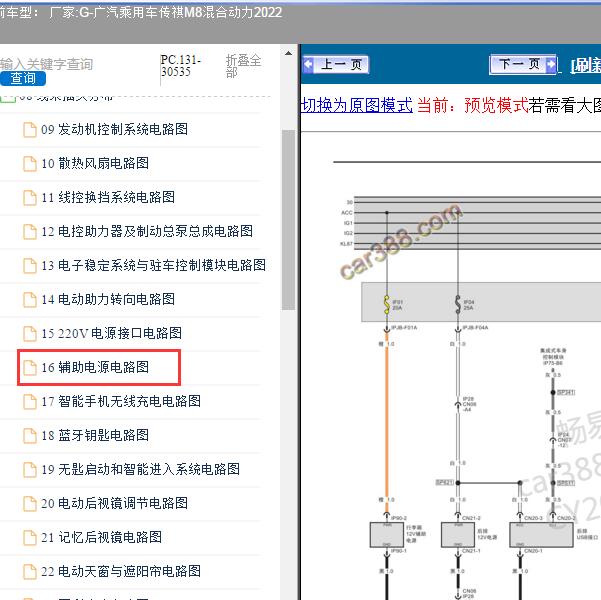601x600 pixels.
Task: Select 17 智能手机无线充电电路图
Action: (121, 401)
